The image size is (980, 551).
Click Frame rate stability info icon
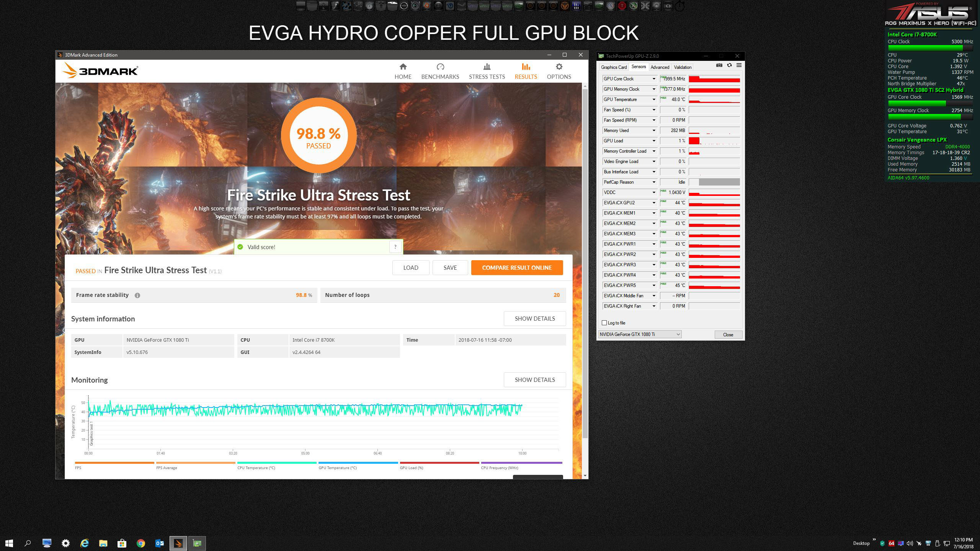137,295
